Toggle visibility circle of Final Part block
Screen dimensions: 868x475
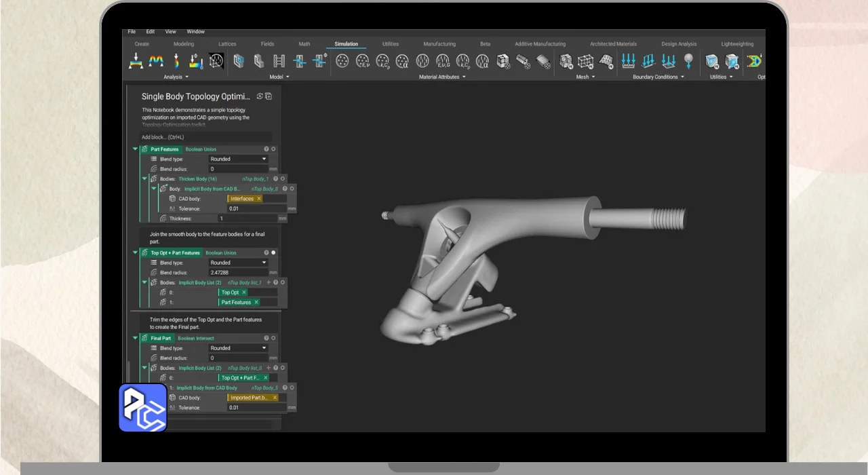(x=273, y=338)
